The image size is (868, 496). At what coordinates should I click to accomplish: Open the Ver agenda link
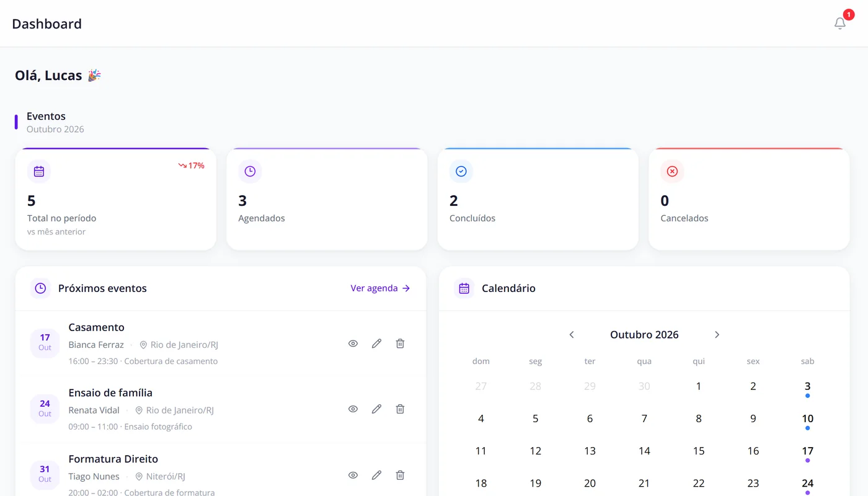click(x=380, y=288)
